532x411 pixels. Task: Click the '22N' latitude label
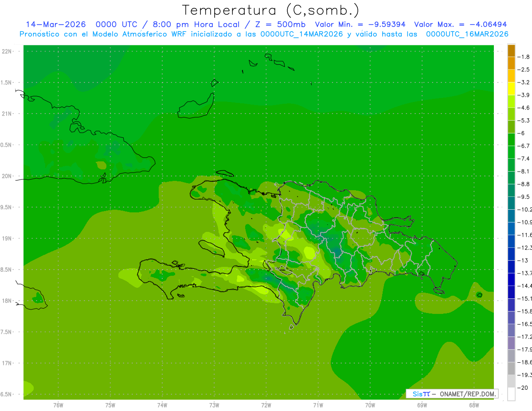[8, 51]
